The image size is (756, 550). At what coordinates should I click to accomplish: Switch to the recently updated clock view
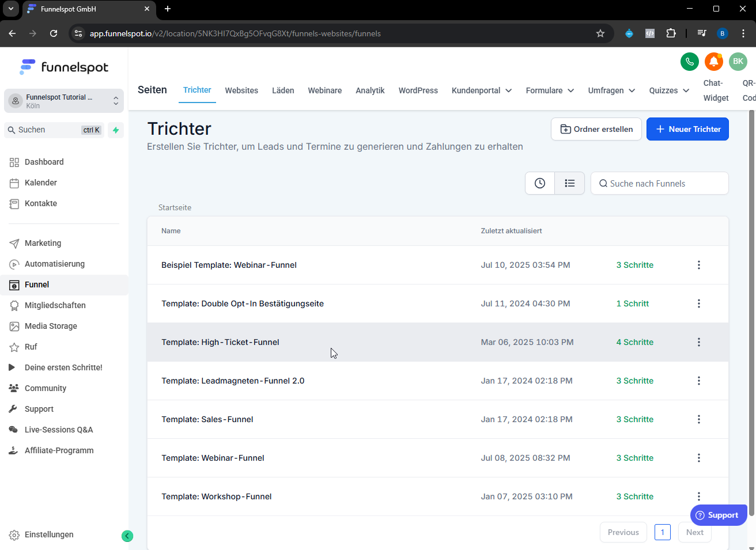point(540,183)
